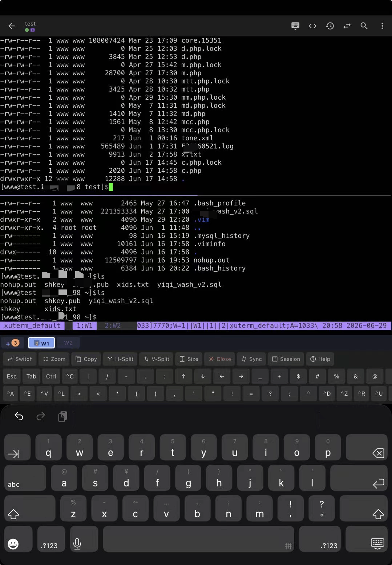
Task: Go back using the arrow icon
Action: 12,26
